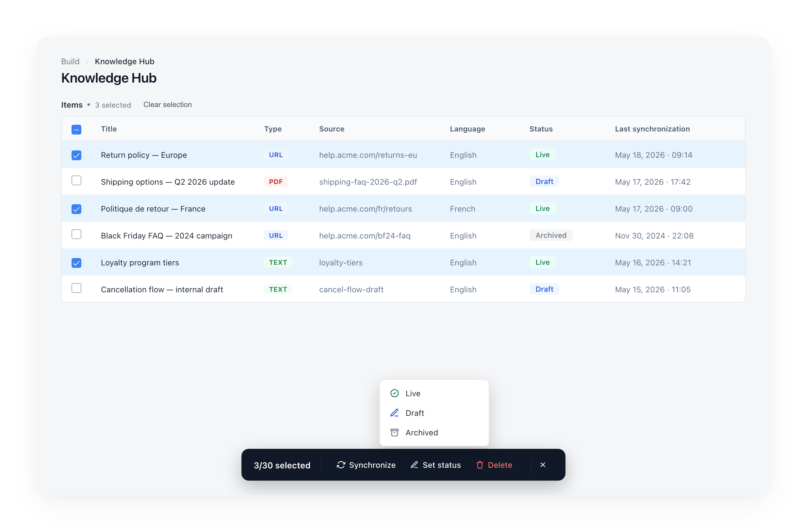Sort by Source column header

[331, 129]
